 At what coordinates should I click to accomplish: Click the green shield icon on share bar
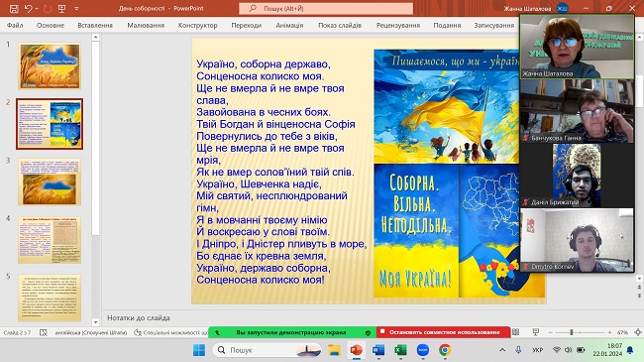368,332
